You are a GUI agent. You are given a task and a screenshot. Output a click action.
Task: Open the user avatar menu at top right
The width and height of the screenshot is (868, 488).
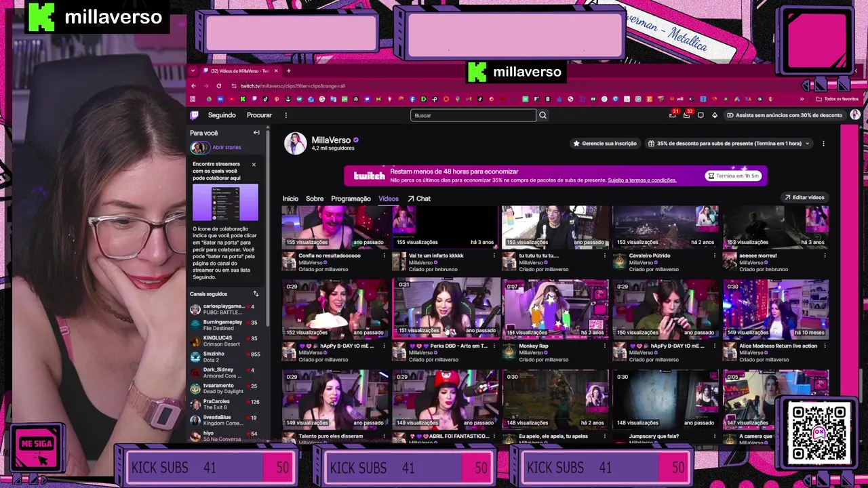(x=855, y=115)
